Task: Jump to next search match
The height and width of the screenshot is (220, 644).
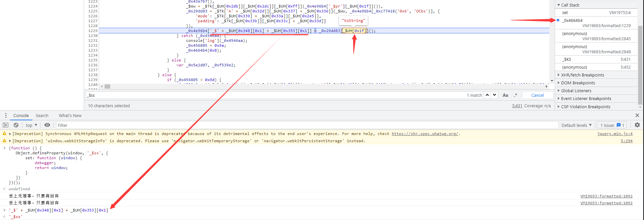Action: tap(494, 95)
